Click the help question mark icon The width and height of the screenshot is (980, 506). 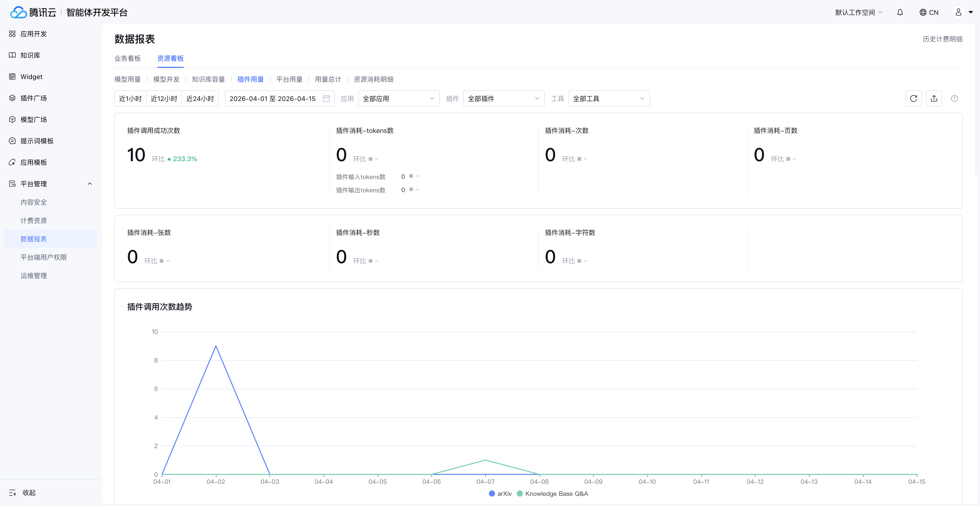[x=954, y=98]
